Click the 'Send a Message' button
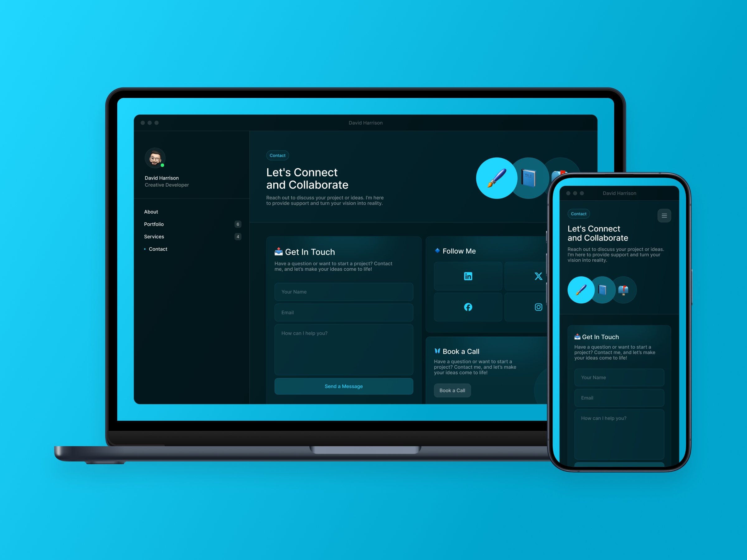 [x=342, y=386]
